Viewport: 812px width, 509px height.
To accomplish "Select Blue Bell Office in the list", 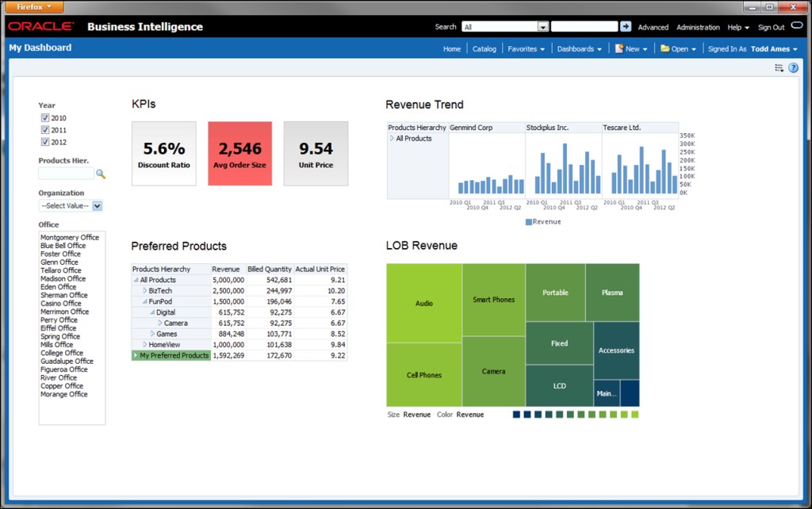I will pyautogui.click(x=63, y=246).
